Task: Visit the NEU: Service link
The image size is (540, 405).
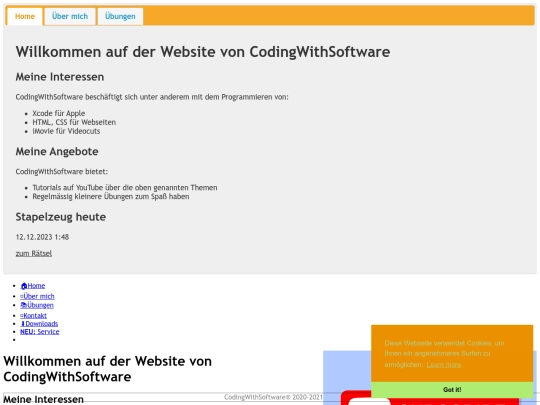Action: (40, 332)
